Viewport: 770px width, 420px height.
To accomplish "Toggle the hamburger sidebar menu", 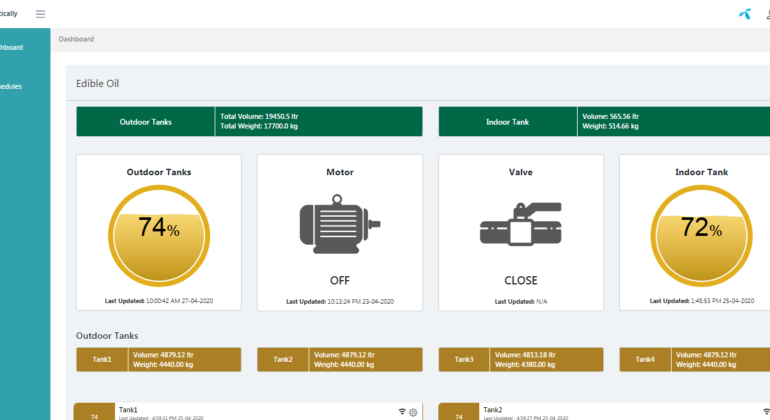I will click(x=40, y=14).
